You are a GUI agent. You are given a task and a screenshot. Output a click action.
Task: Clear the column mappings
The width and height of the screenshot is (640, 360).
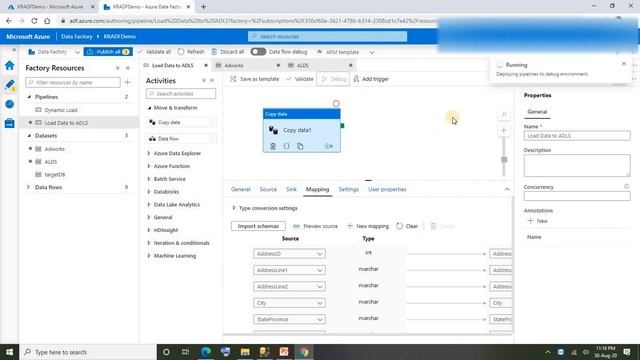click(407, 226)
